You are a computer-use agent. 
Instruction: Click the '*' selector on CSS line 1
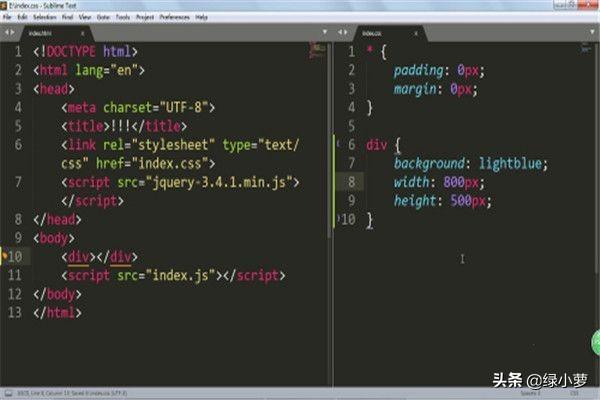[x=370, y=50]
